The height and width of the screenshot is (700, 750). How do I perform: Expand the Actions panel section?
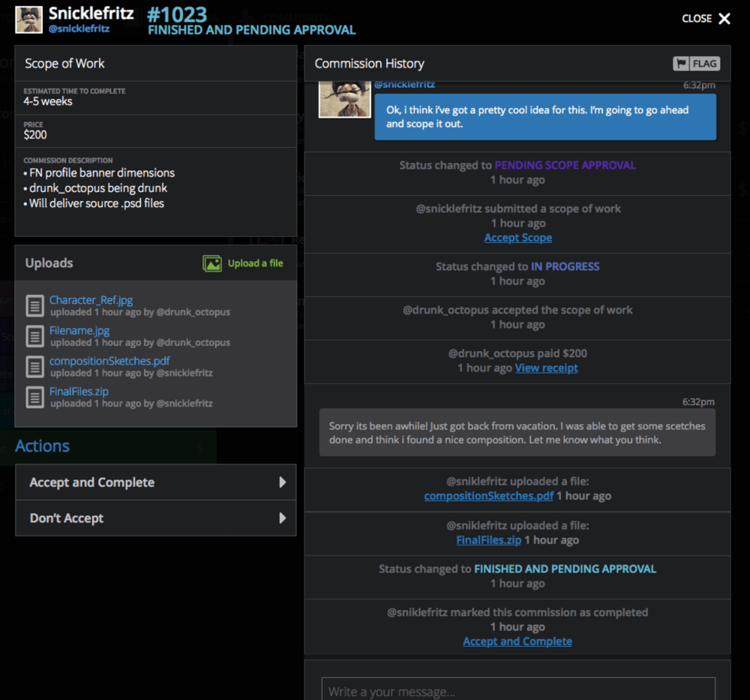42,446
